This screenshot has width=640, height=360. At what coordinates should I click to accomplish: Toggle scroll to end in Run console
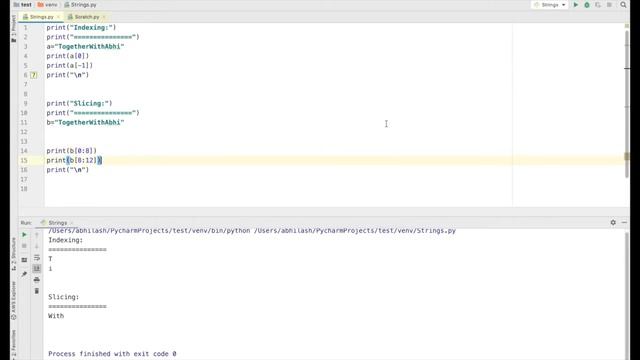coord(37,268)
